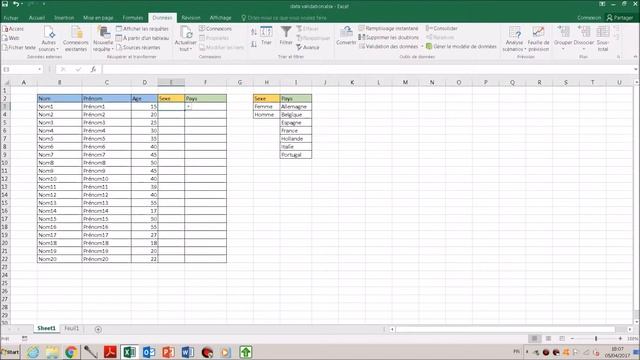Viewport: 640px width, 360px height.
Task: Click Supprimer les doublons
Action: point(389,37)
